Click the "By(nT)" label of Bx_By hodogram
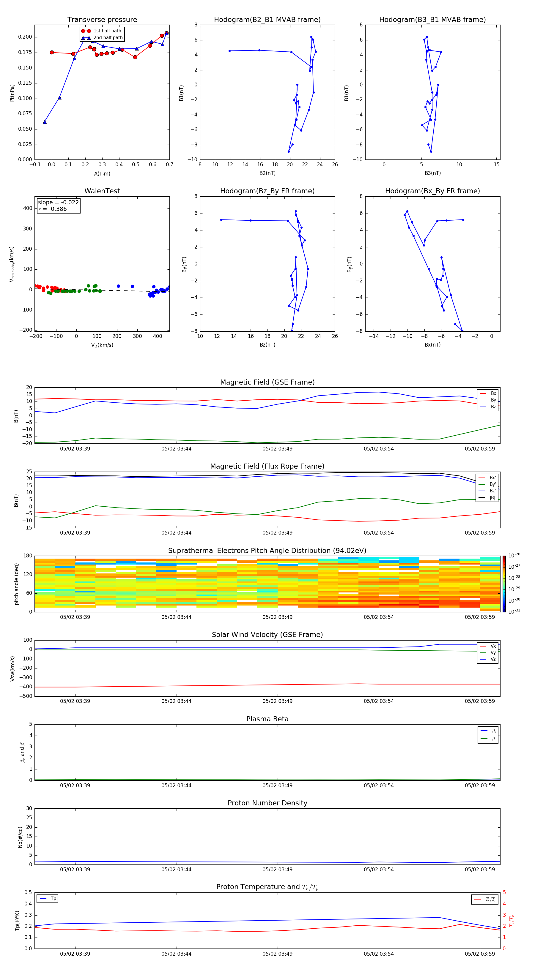Viewport: 535px width, 980px height. 350,264
